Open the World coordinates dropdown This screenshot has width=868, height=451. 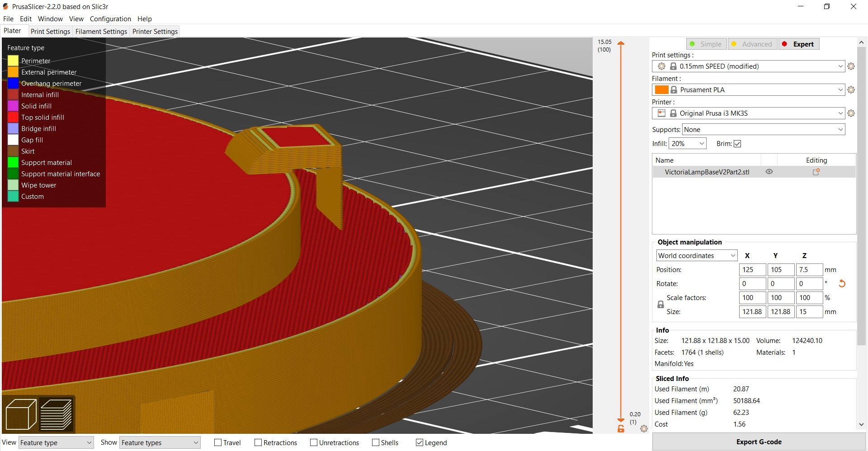[x=697, y=256]
